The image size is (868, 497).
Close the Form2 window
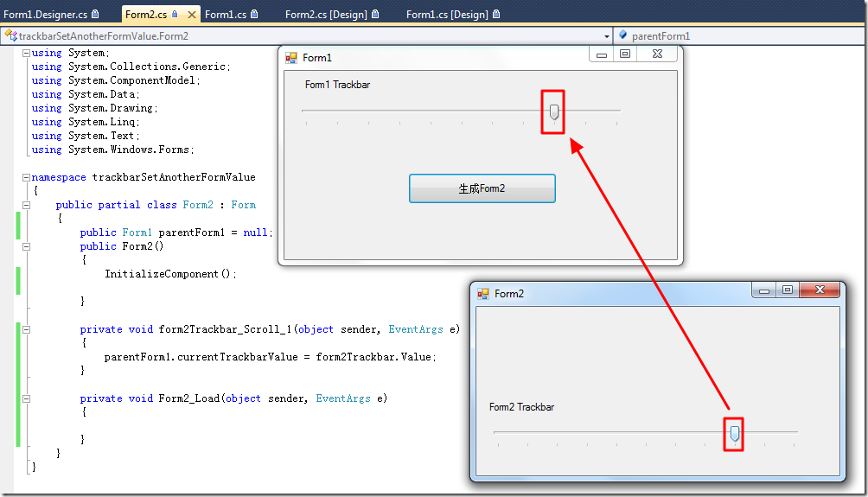click(x=820, y=290)
